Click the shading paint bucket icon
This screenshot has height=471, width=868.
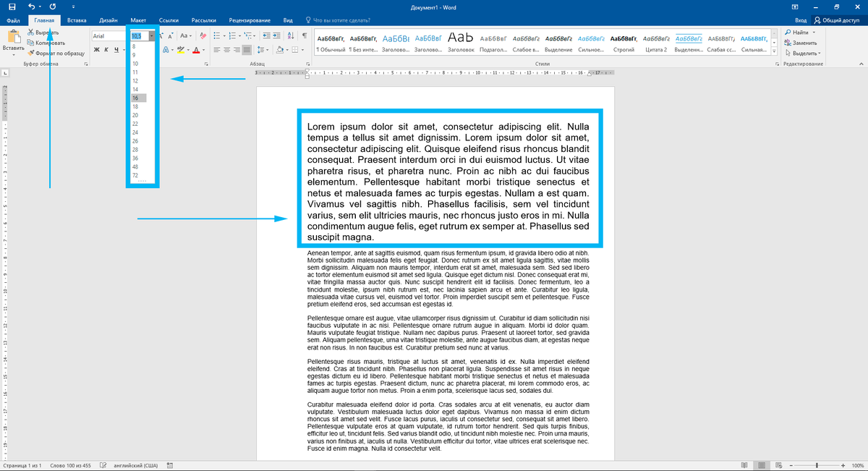click(280, 50)
